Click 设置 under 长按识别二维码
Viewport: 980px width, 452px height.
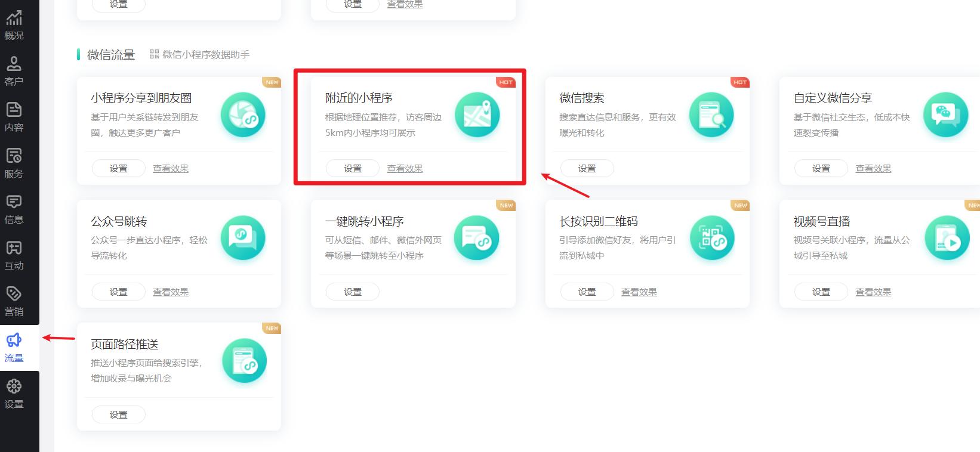[587, 292]
